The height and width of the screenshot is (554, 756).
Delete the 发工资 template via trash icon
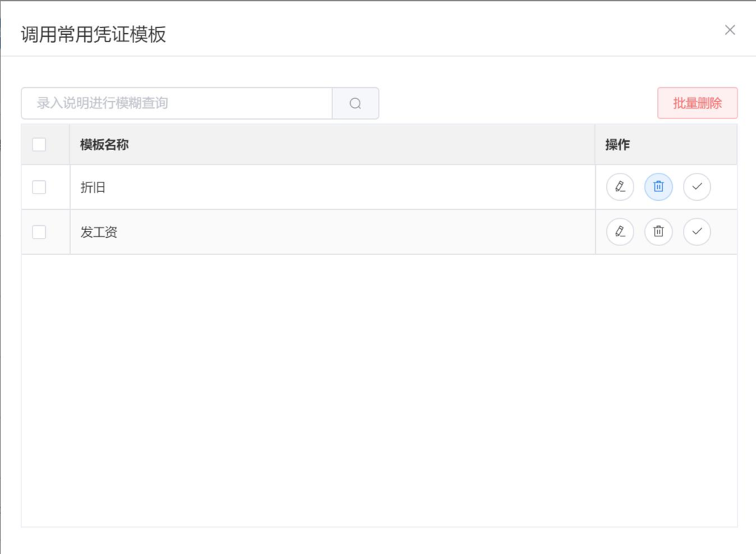point(658,232)
